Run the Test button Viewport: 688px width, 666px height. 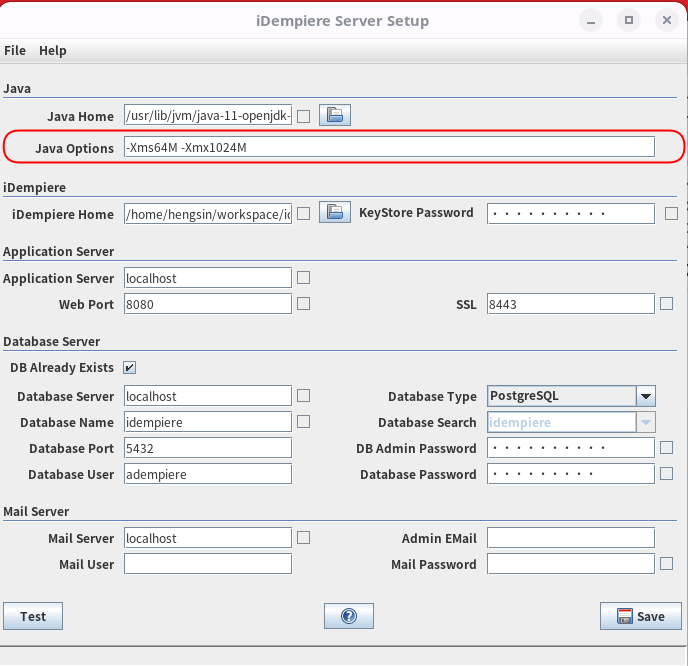(33, 616)
